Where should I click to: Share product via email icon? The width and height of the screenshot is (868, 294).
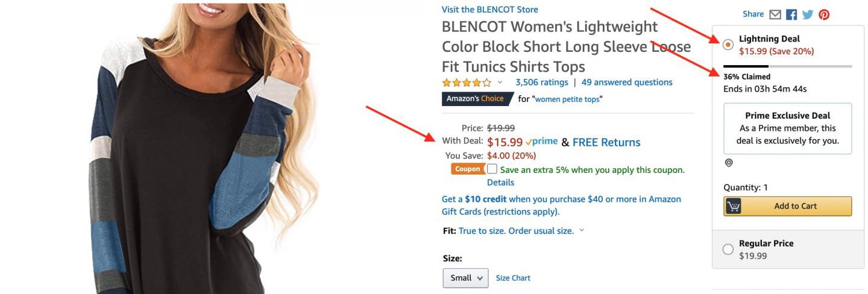775,14
